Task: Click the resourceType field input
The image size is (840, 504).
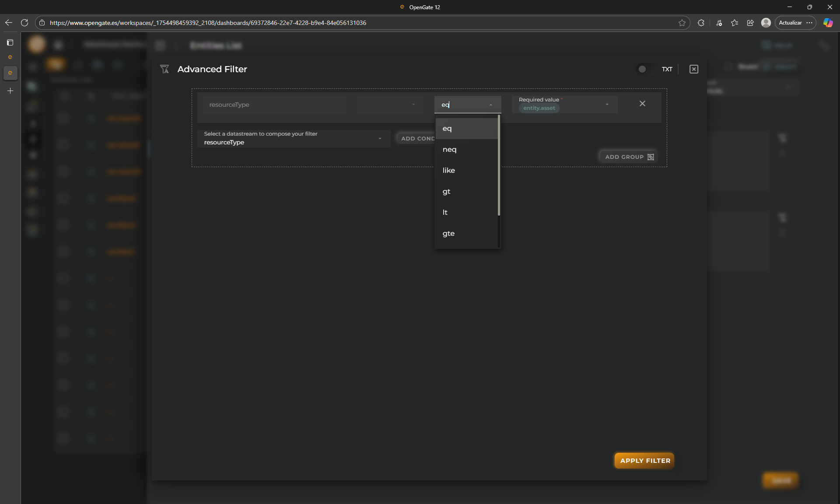Action: tap(274, 105)
